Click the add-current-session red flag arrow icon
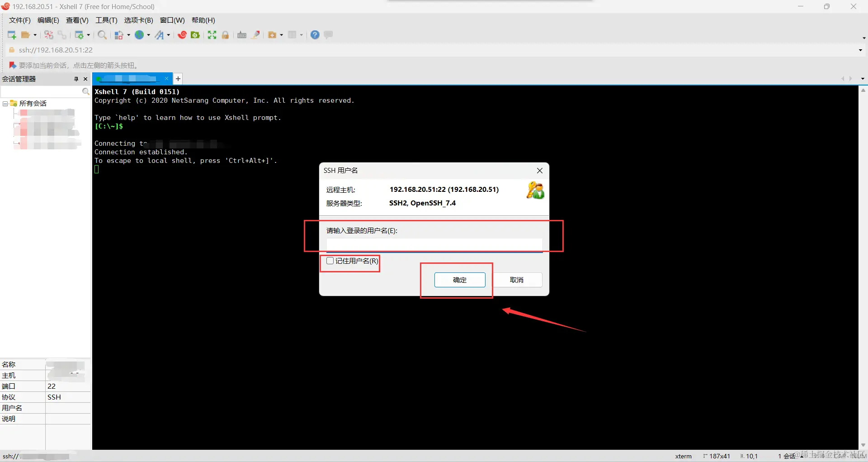 13,66
